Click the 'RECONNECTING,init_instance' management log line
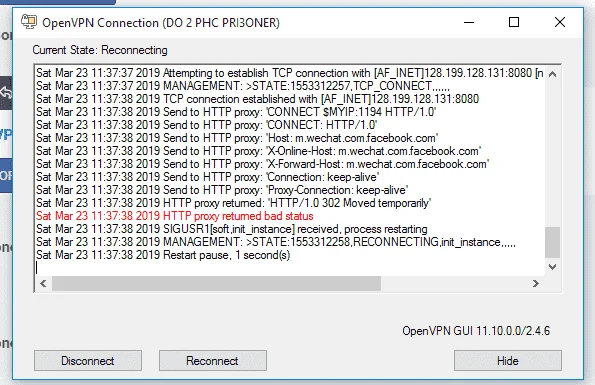This screenshot has height=385, width=595. click(276, 242)
